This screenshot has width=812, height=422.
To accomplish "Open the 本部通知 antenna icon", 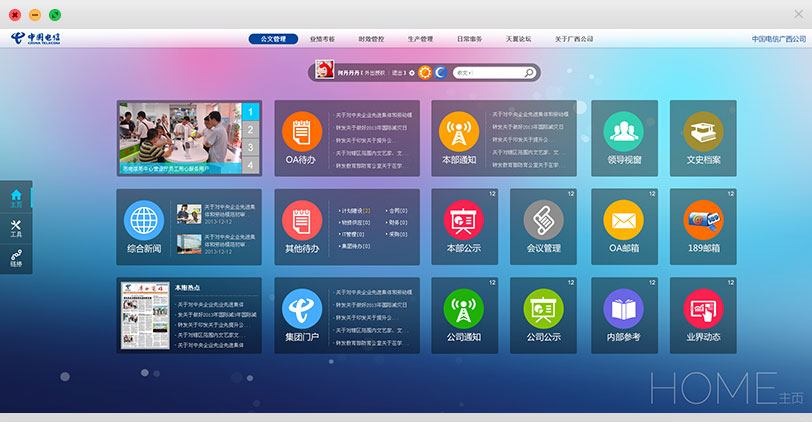I will tap(459, 132).
